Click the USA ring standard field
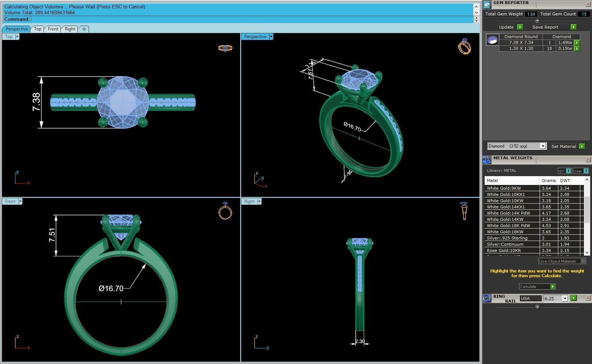This screenshot has height=364, width=592. [530, 298]
